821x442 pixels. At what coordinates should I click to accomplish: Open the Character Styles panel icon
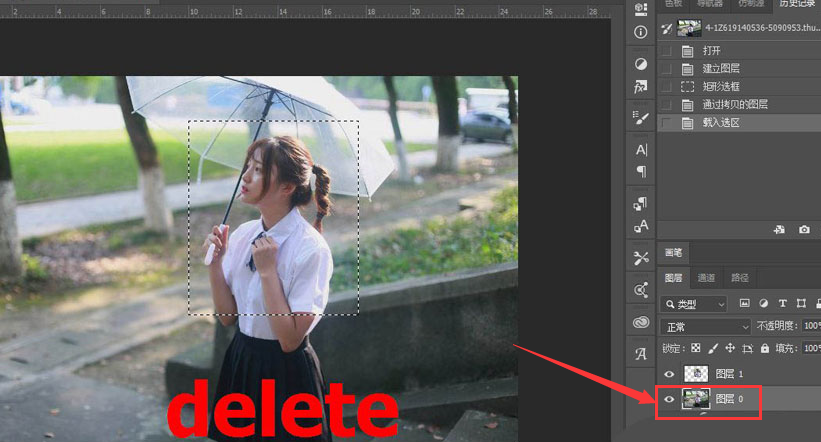(x=640, y=226)
